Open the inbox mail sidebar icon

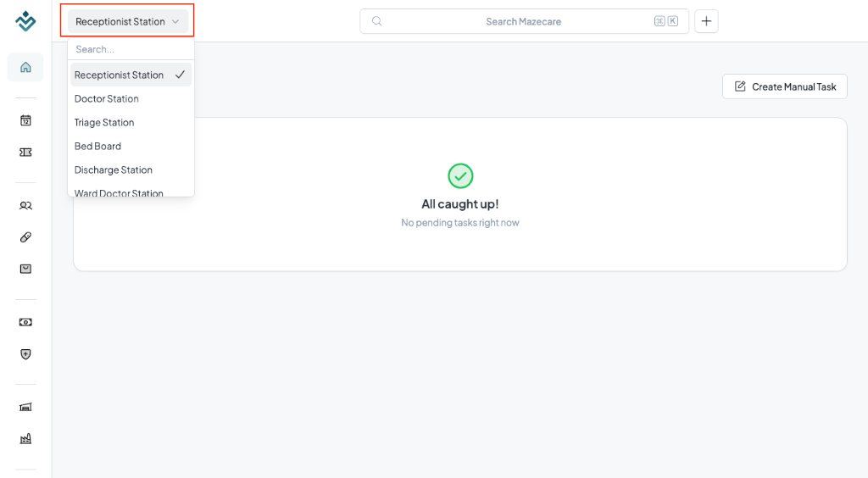pos(25,269)
